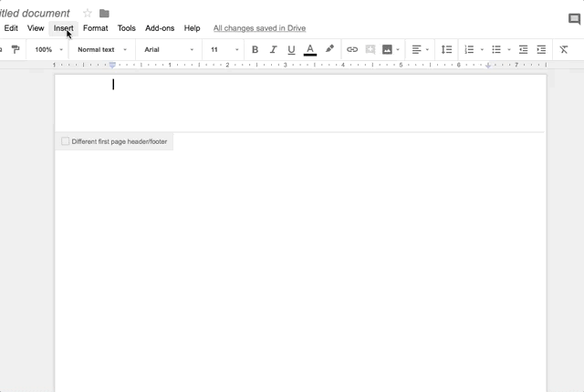Toggle italic formatting
This screenshot has width=584, height=392.
274,49
